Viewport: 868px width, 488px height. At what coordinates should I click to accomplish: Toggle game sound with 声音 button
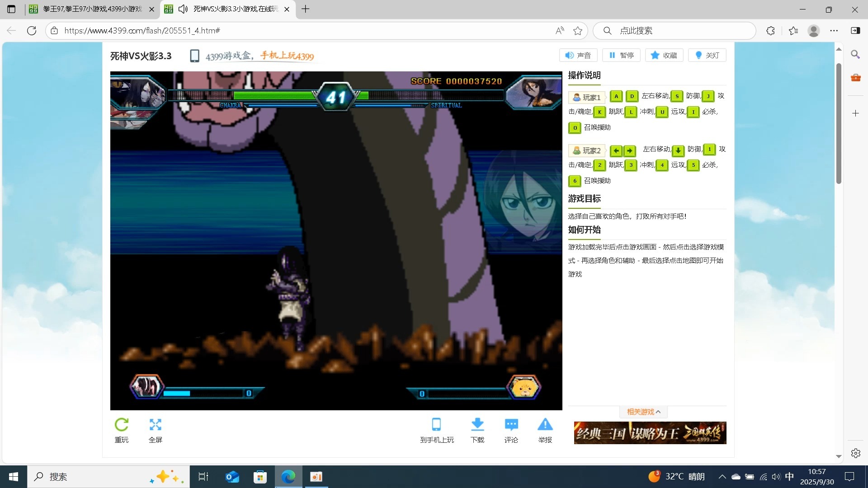pos(578,55)
